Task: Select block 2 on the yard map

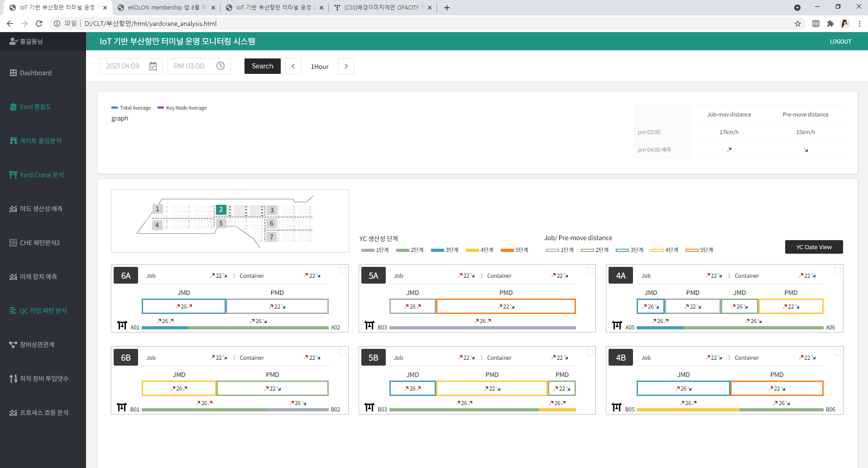Action: pos(221,209)
